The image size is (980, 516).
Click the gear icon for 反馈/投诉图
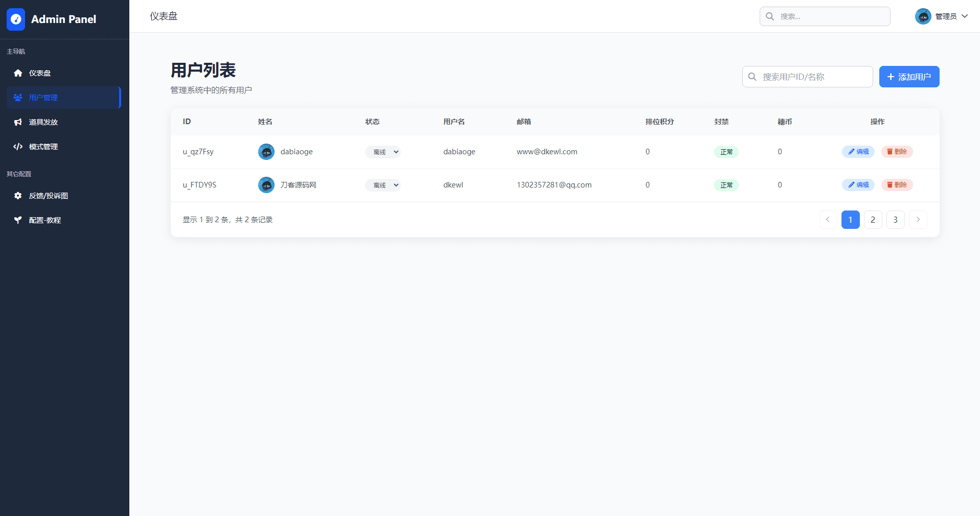18,196
